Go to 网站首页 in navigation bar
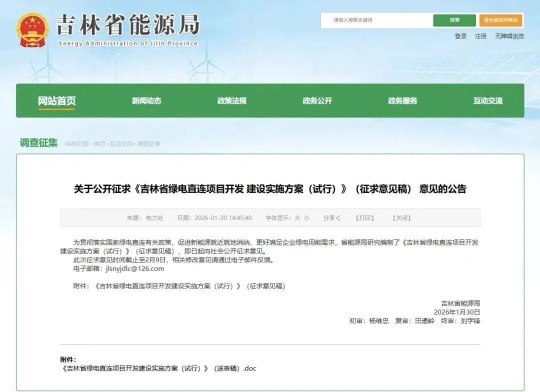Image resolution: width=540 pixels, height=392 pixels. pos(57,101)
